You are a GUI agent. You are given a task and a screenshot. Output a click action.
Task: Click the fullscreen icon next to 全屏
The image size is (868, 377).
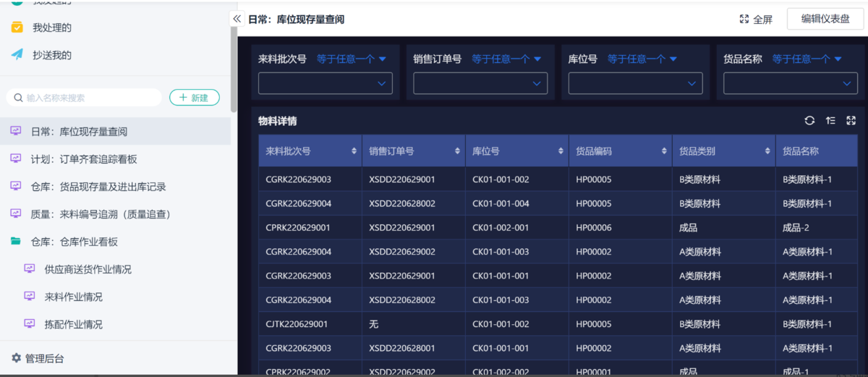pyautogui.click(x=744, y=20)
